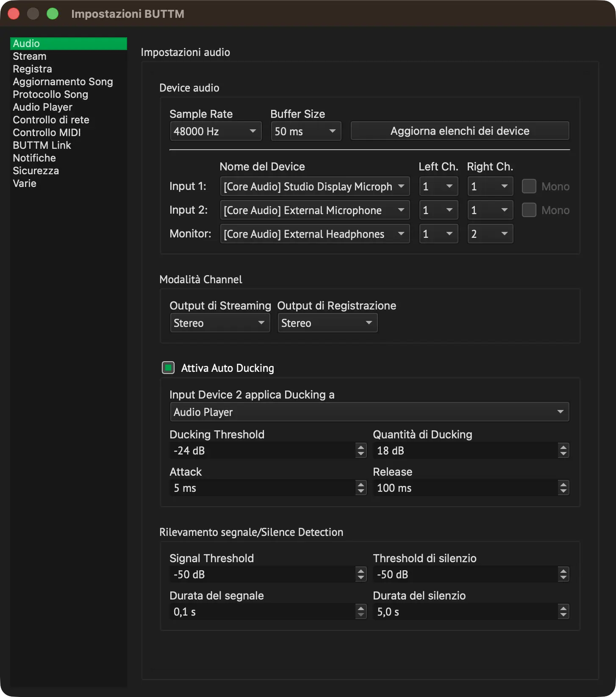Decrease Quantità di Ducking with down arrow
The height and width of the screenshot is (697, 616).
click(563, 454)
